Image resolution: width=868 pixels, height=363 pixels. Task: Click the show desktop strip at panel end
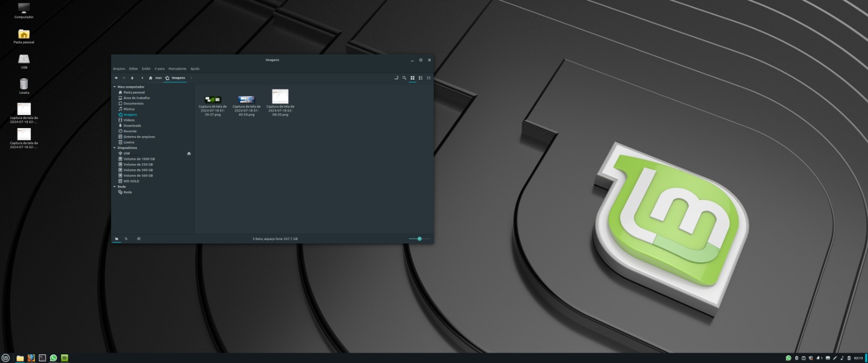coord(866,358)
